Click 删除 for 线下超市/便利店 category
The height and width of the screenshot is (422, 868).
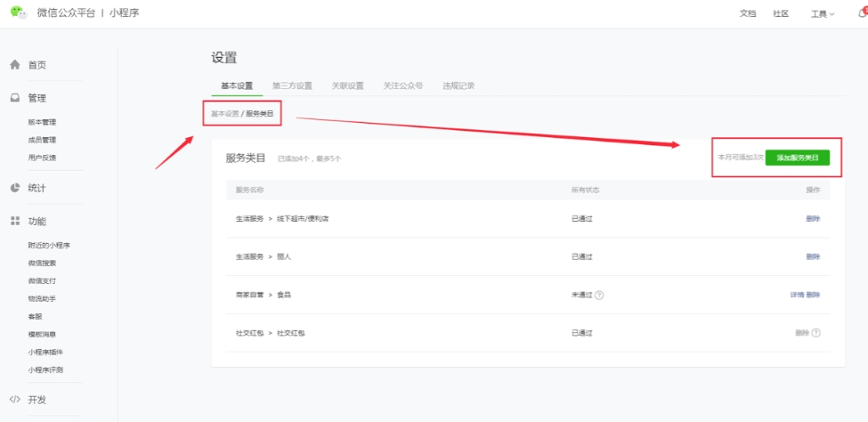pos(813,218)
